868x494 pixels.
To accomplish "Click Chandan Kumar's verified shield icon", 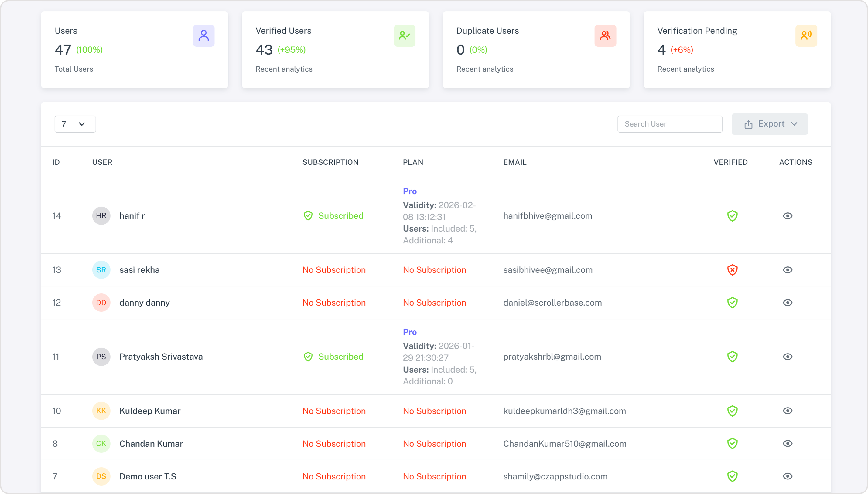I will point(732,443).
